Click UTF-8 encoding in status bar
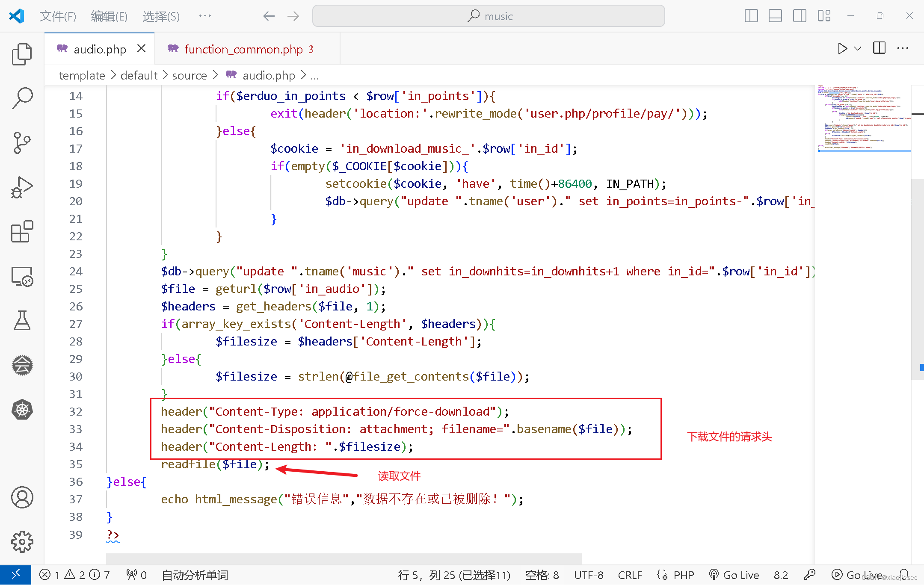Screen dimensions: 924x585 (589, 575)
